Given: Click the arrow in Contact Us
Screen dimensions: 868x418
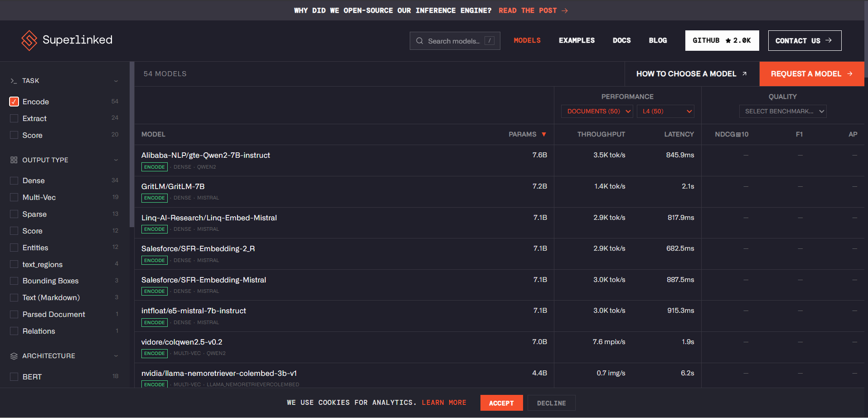Looking at the screenshot, I should [829, 40].
